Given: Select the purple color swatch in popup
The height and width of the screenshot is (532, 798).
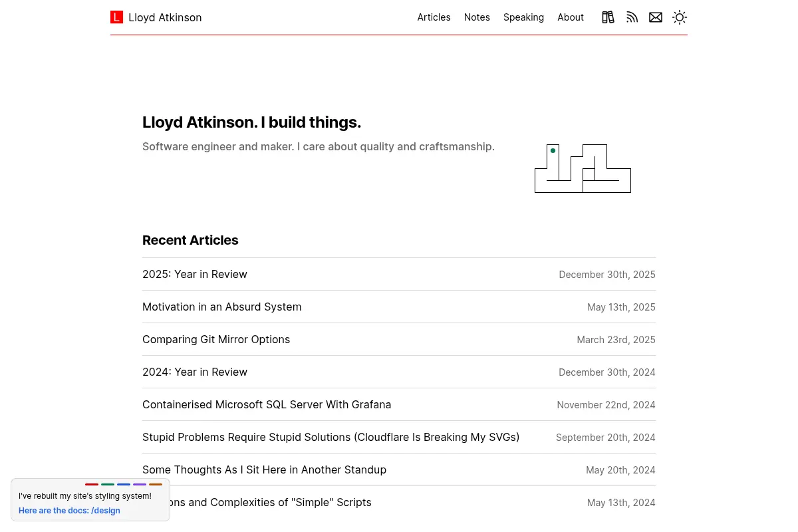Looking at the screenshot, I should coord(140,484).
